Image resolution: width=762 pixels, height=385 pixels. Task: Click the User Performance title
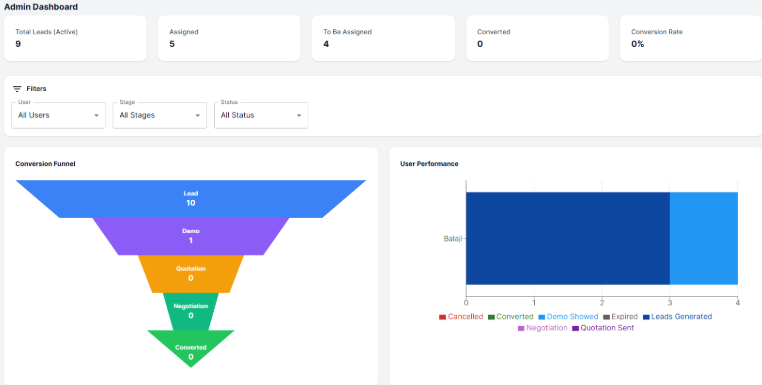[x=429, y=164]
